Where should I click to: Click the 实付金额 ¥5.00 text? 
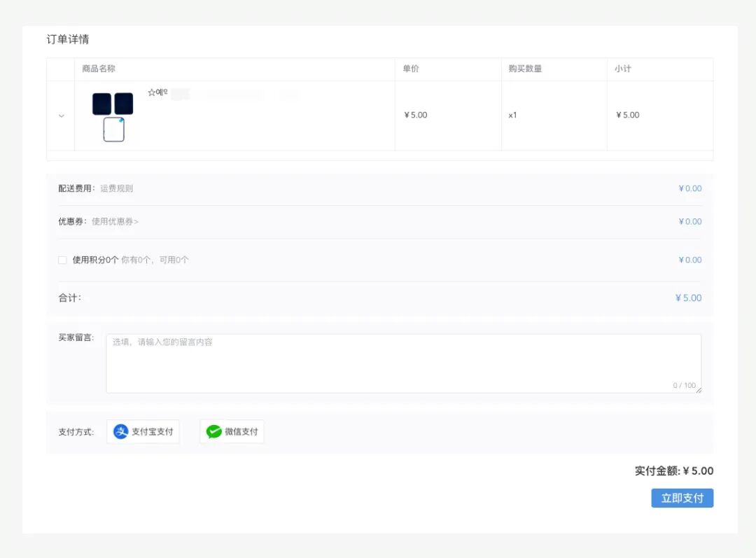(674, 470)
